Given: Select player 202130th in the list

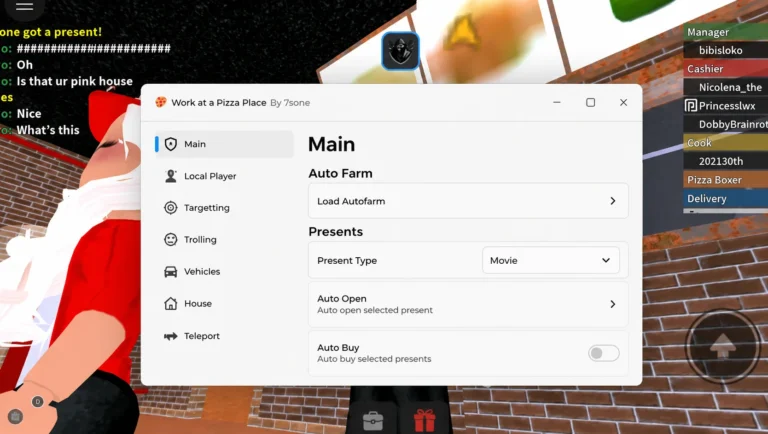Looking at the screenshot, I should 726,161.
